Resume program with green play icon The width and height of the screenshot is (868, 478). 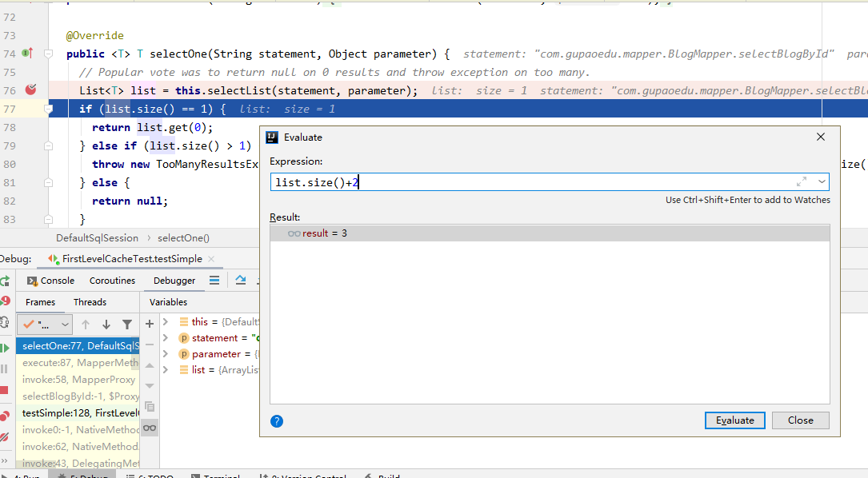5,348
